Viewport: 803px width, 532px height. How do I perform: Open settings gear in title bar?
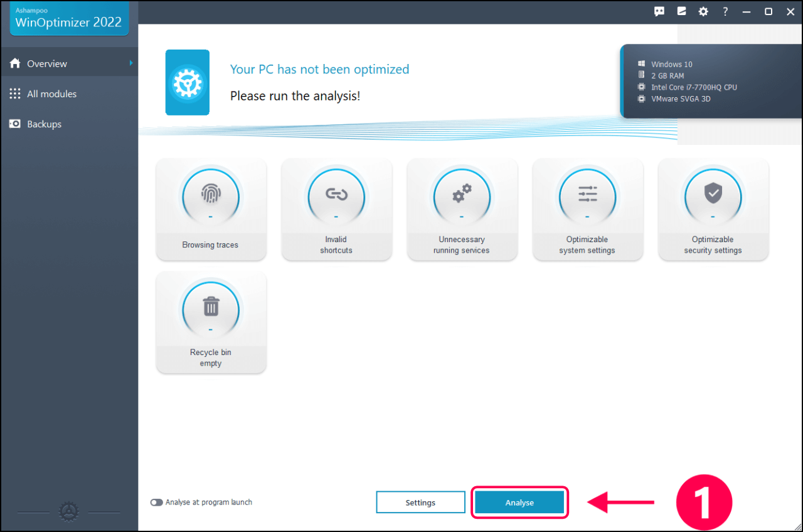pos(703,11)
